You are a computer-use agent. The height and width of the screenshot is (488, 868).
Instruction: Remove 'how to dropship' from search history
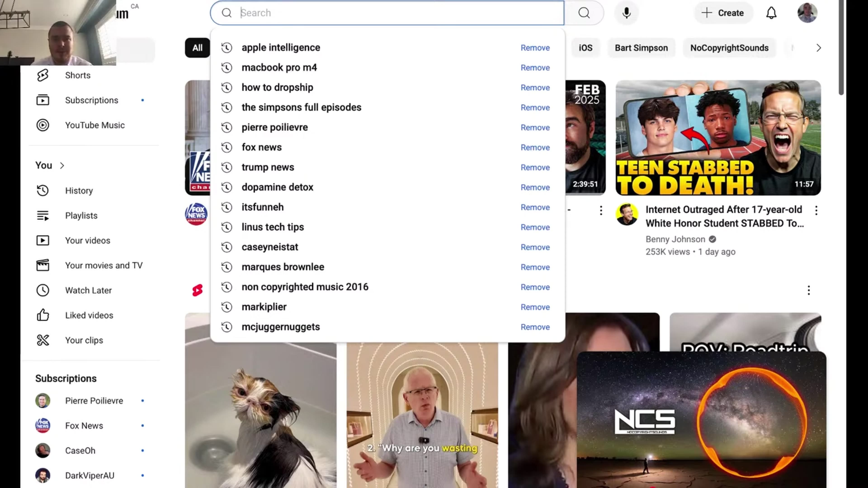click(x=535, y=88)
